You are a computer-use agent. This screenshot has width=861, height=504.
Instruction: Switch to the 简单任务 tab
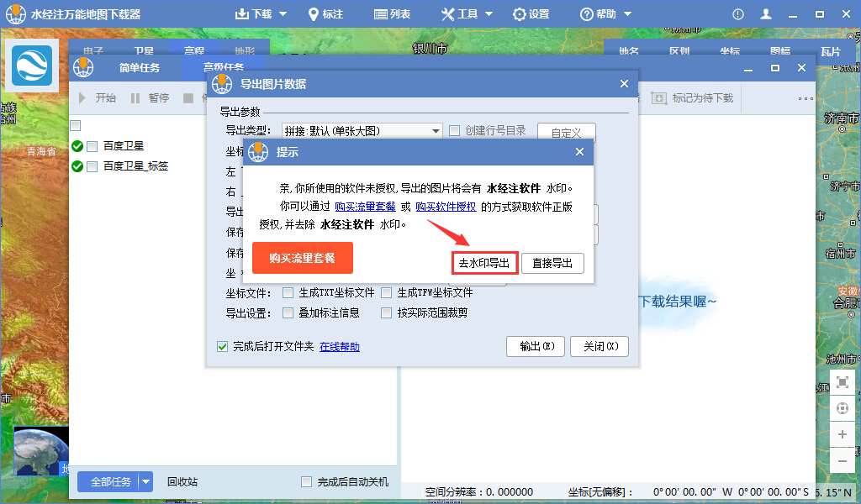point(140,68)
